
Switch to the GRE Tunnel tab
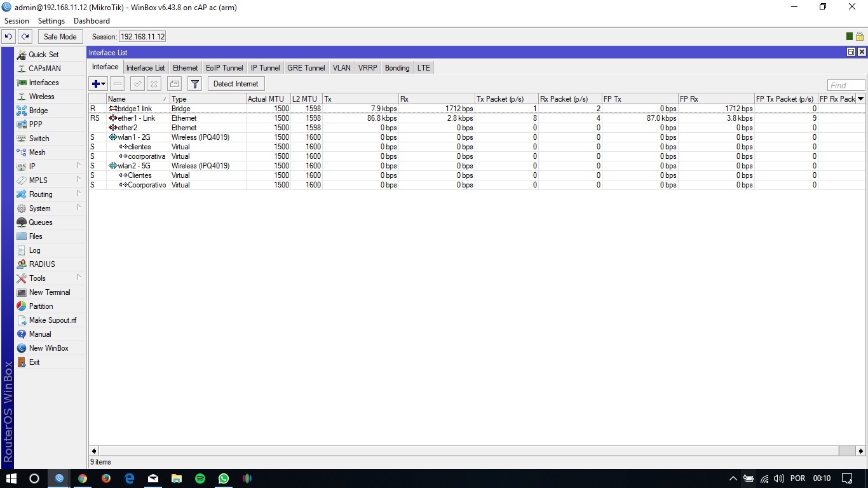pos(306,68)
